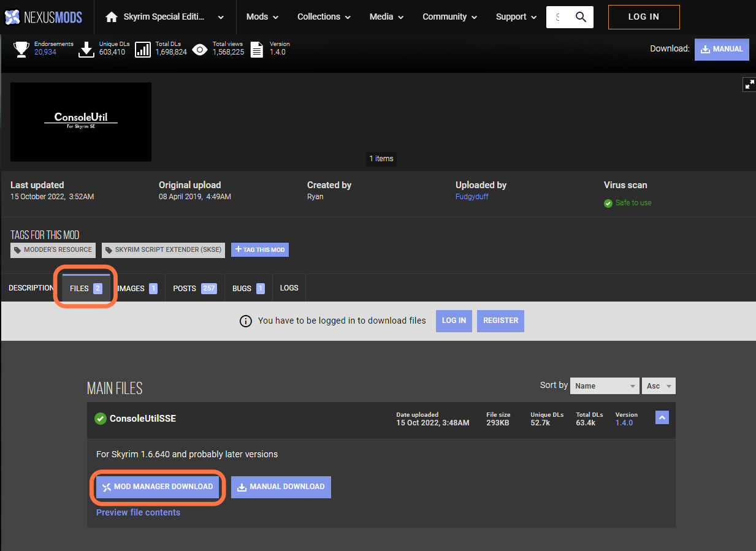Click the "MAIN FILES" heading
756x551 pixels.
tap(115, 389)
